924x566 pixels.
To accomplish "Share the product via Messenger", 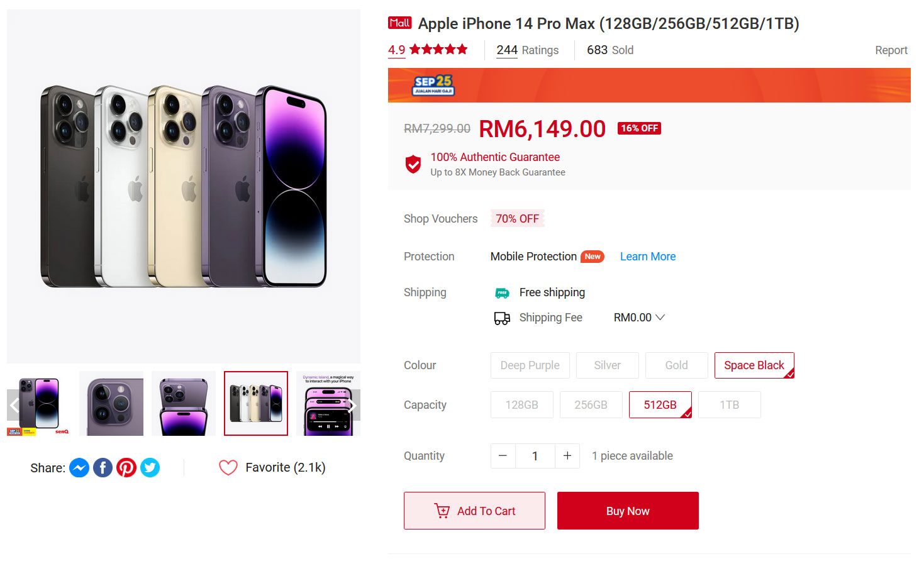I will [79, 467].
